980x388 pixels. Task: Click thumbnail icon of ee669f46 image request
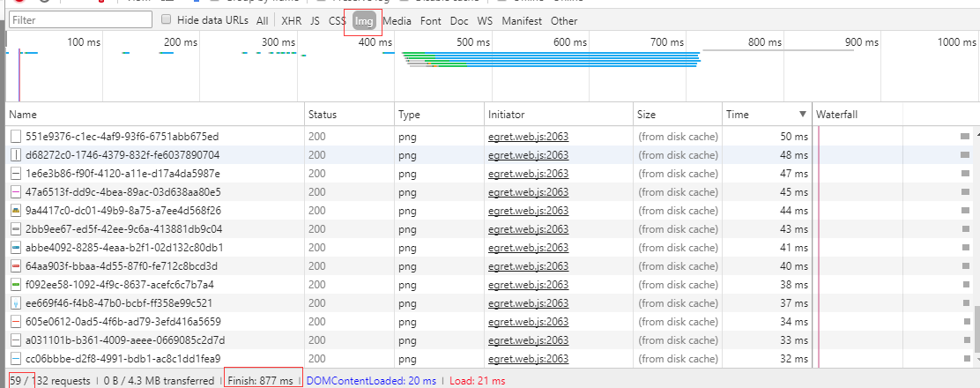pyautogui.click(x=15, y=303)
